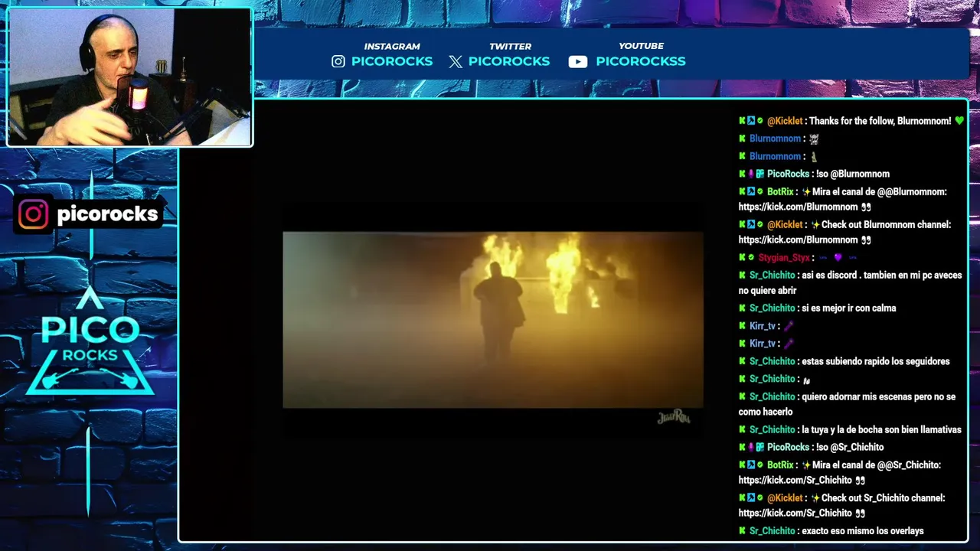Click the microphone badge beside PicoRocks !so @Blurnomnom

[x=751, y=174]
